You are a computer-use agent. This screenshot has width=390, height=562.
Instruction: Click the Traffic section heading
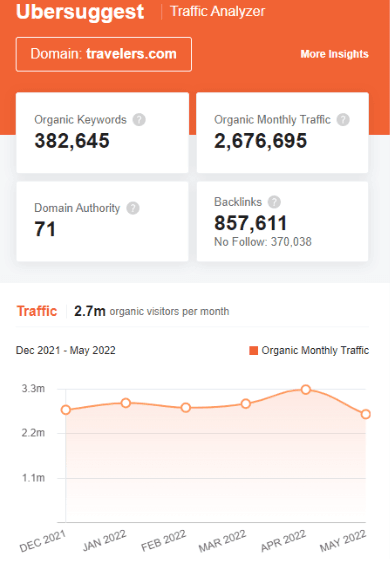(37, 311)
